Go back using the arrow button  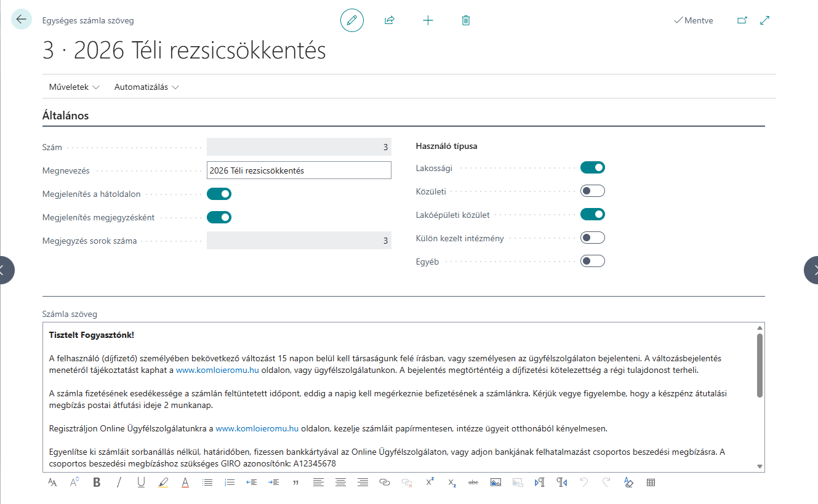click(x=22, y=20)
